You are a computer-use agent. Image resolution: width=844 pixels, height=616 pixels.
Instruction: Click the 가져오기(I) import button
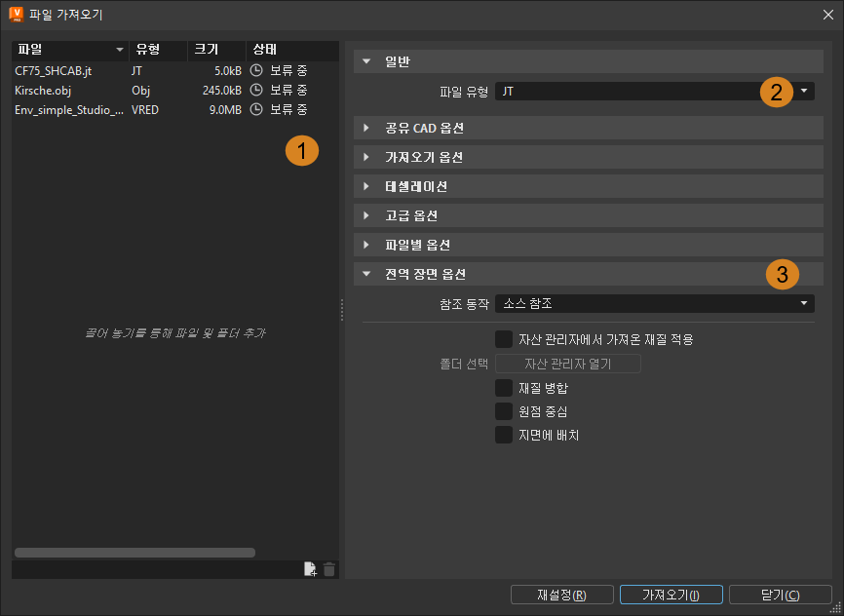[671, 595]
